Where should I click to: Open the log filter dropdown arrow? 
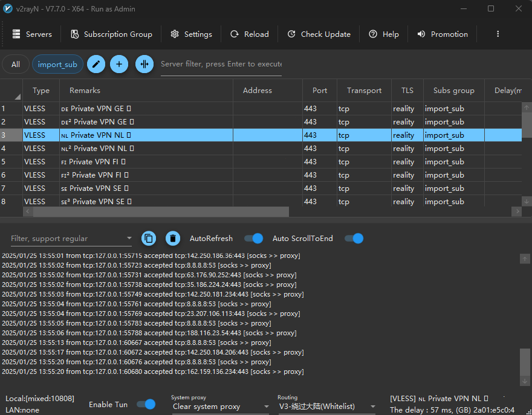pyautogui.click(x=129, y=239)
